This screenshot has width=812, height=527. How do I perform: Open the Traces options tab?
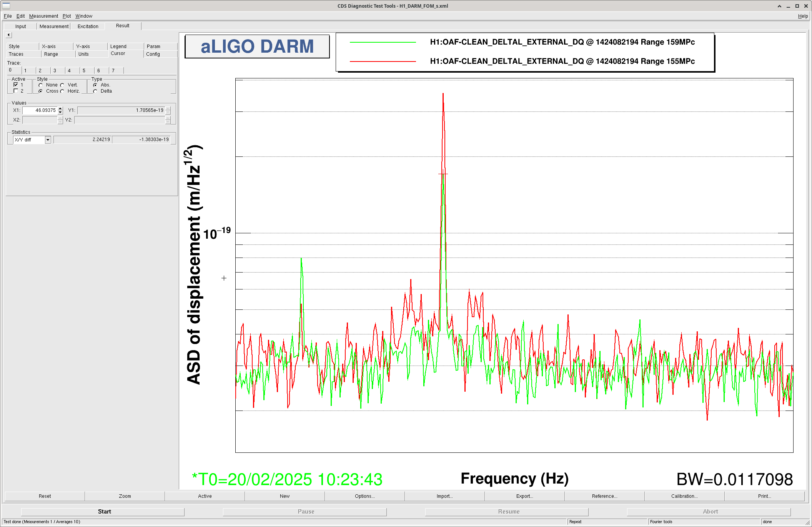point(23,54)
